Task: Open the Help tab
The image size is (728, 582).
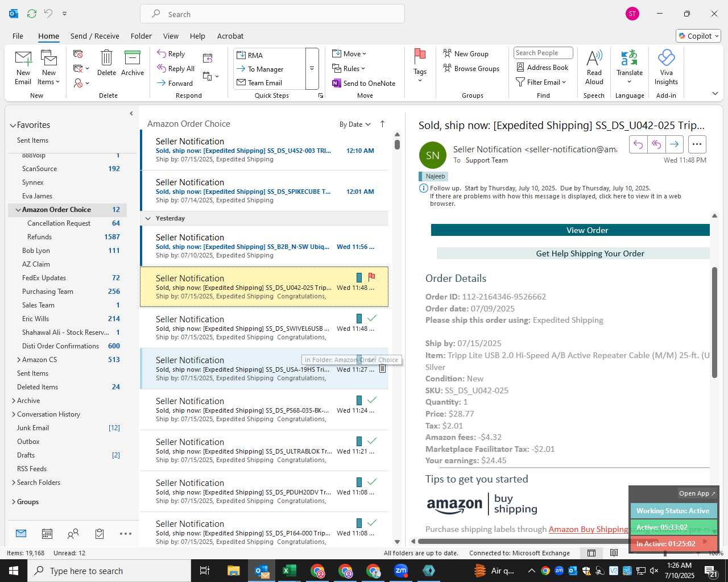Action: pos(197,36)
